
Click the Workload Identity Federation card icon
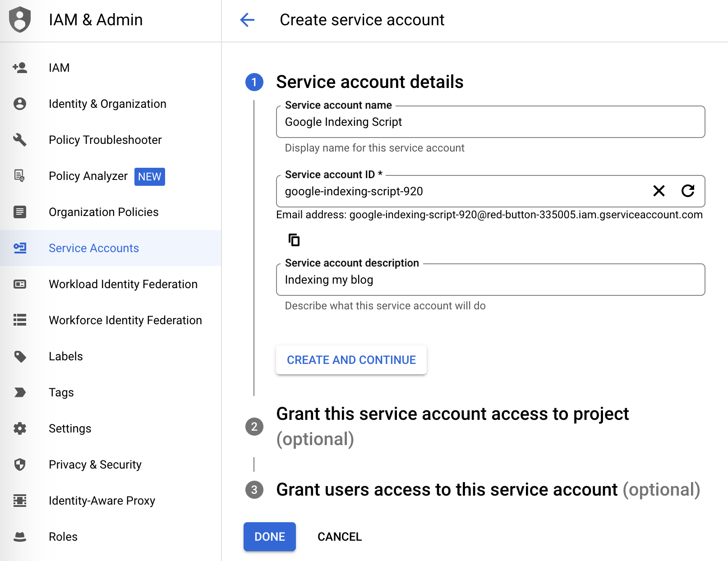point(20,284)
